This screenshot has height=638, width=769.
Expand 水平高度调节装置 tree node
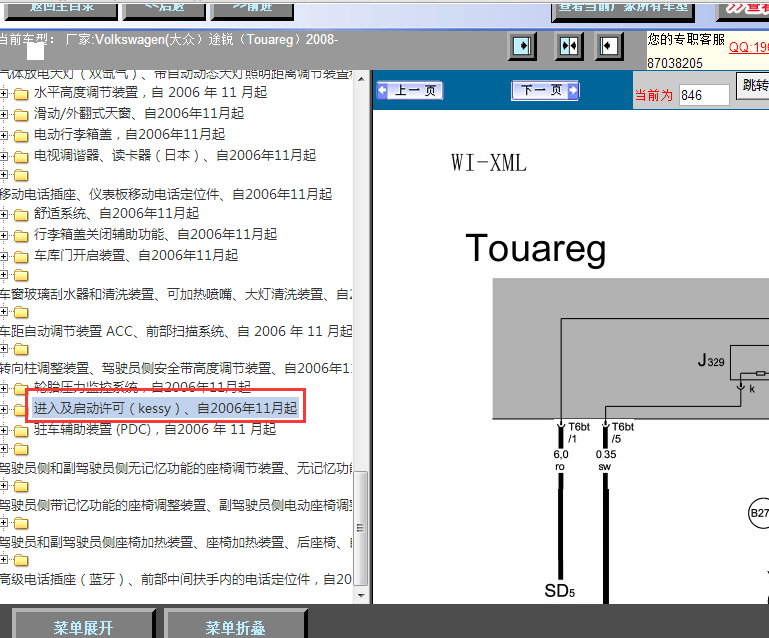(4, 93)
